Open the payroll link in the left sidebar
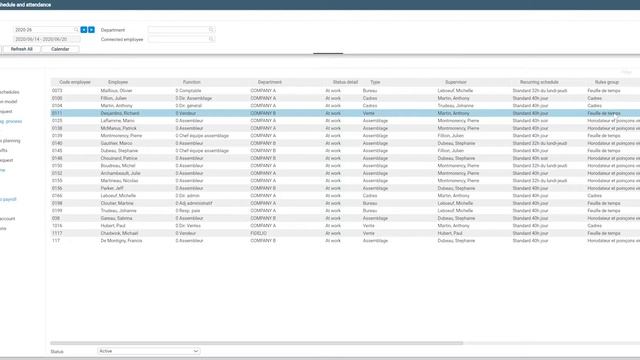The image size is (640, 360). pos(8,200)
